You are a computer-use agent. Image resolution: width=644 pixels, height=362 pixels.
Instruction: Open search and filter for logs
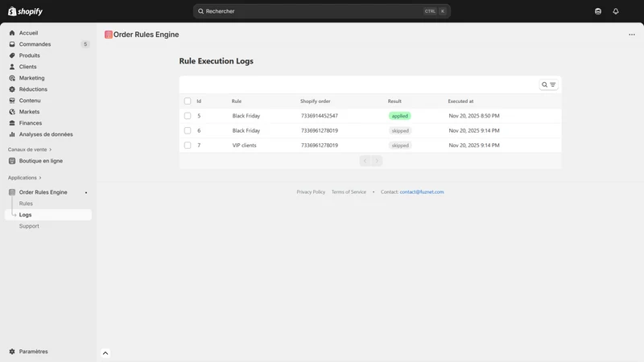click(x=548, y=84)
